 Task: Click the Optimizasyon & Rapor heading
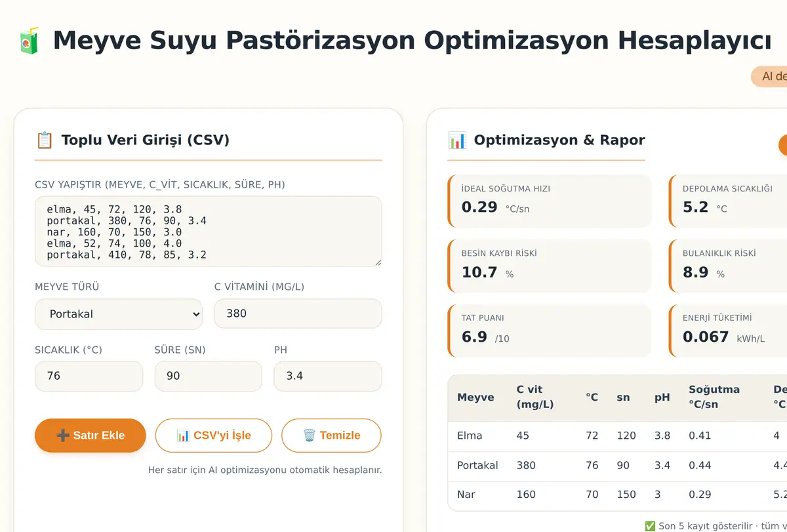tap(559, 140)
